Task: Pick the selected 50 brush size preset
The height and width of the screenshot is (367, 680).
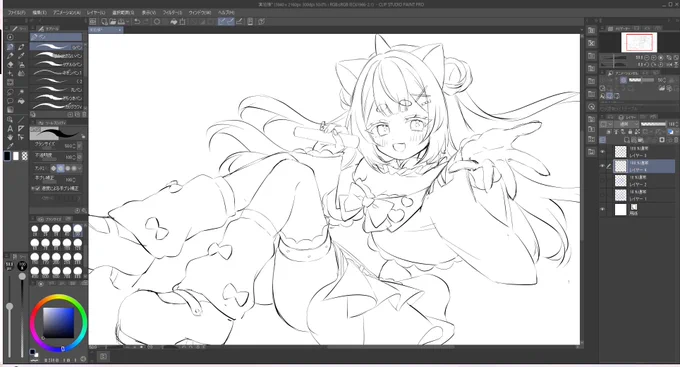Action: [78, 229]
